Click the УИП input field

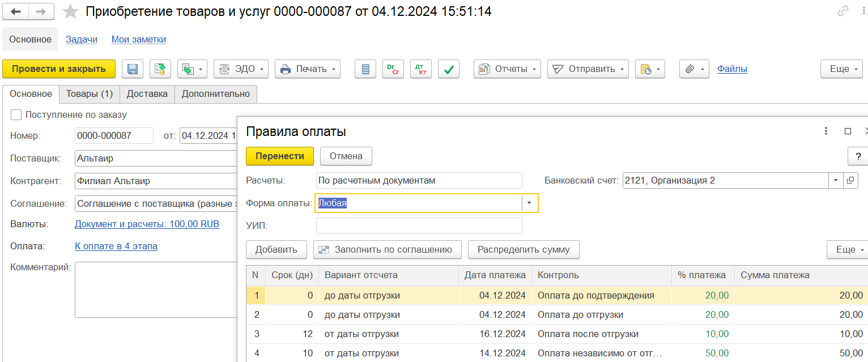click(419, 225)
